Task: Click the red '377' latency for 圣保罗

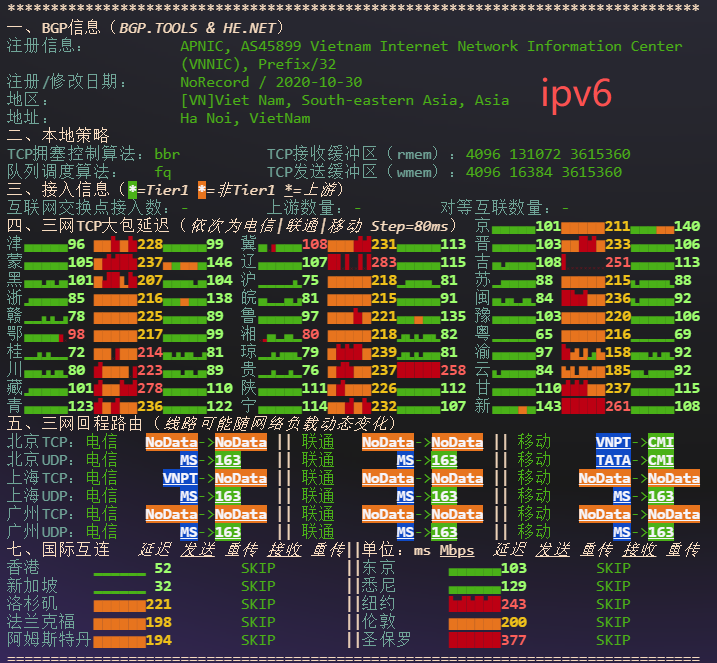Action: [x=514, y=640]
